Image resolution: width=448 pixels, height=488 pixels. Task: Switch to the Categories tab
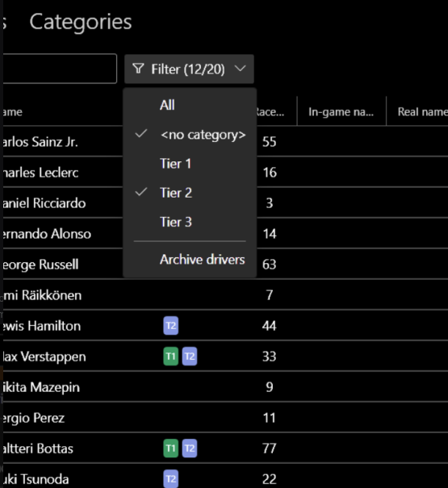click(x=81, y=22)
